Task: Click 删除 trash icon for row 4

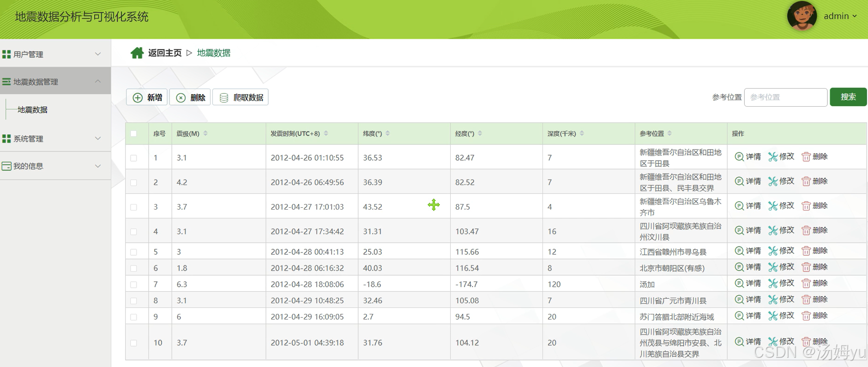Action: coord(806,230)
